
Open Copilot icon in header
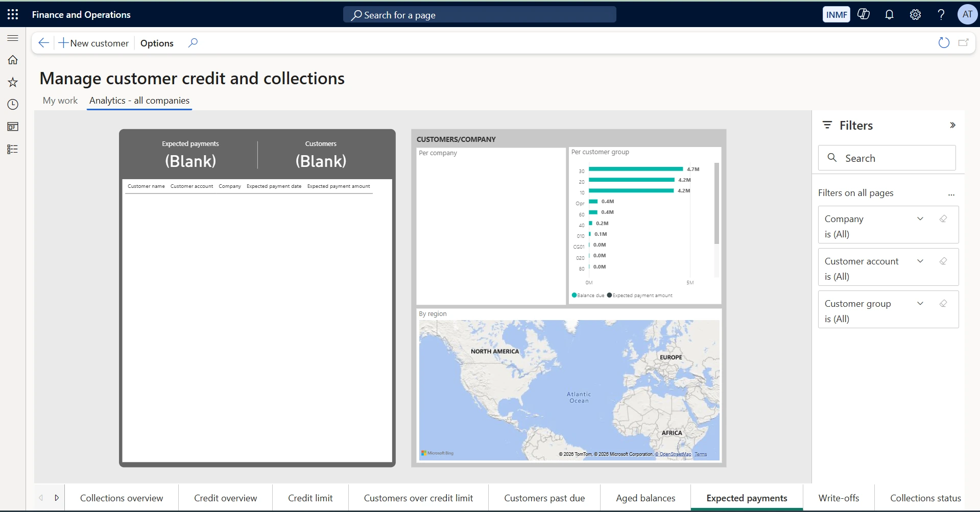pyautogui.click(x=864, y=14)
